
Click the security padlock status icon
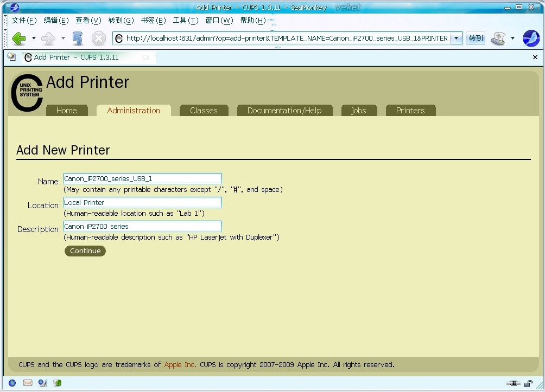(528, 383)
